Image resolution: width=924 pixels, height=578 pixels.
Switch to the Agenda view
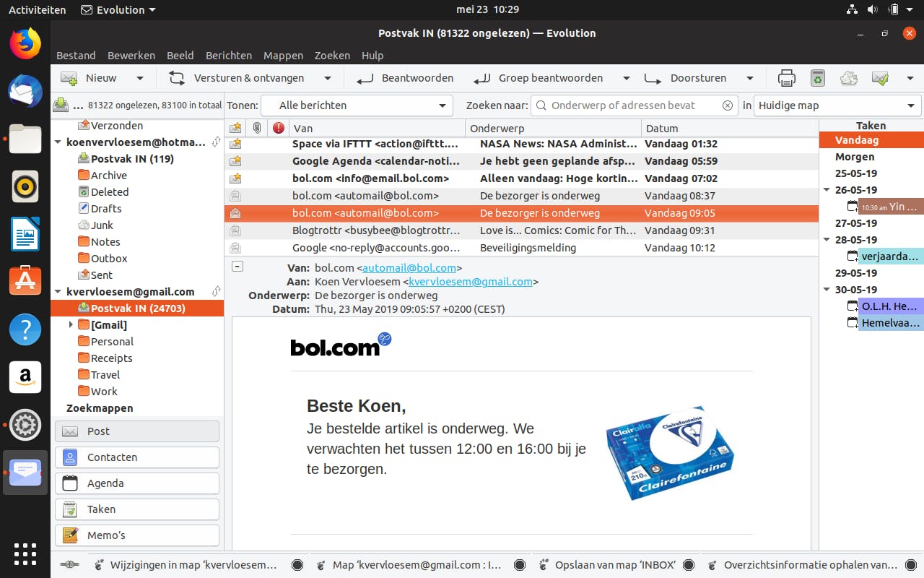(137, 483)
